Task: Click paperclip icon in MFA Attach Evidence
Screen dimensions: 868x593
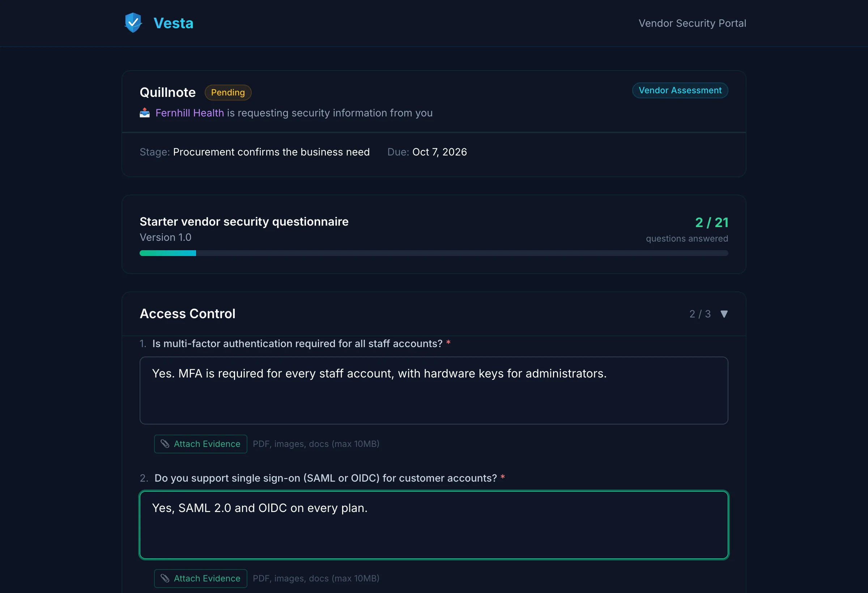Action: pyautogui.click(x=165, y=444)
